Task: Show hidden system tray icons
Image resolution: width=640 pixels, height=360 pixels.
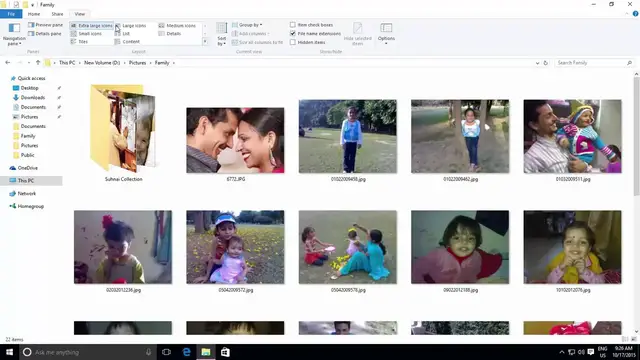Action: pos(562,352)
